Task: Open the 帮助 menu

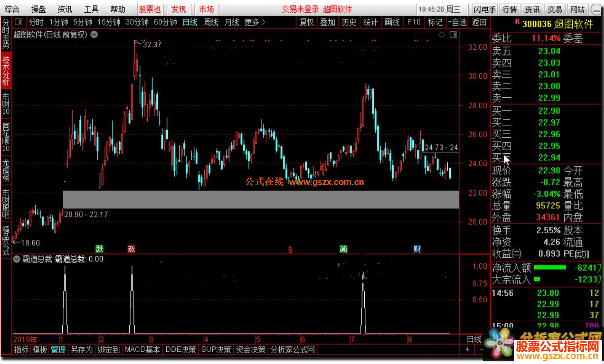Action: [x=118, y=9]
